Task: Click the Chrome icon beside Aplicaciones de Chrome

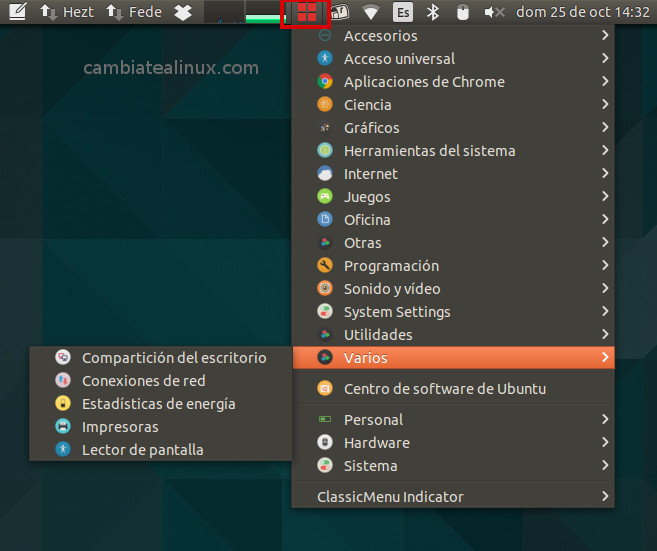Action: click(x=325, y=81)
